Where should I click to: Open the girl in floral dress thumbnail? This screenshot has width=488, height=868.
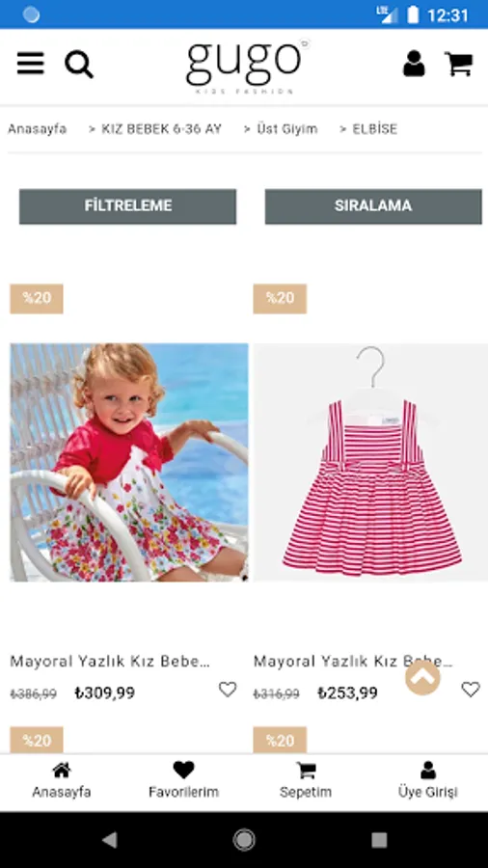tap(129, 462)
